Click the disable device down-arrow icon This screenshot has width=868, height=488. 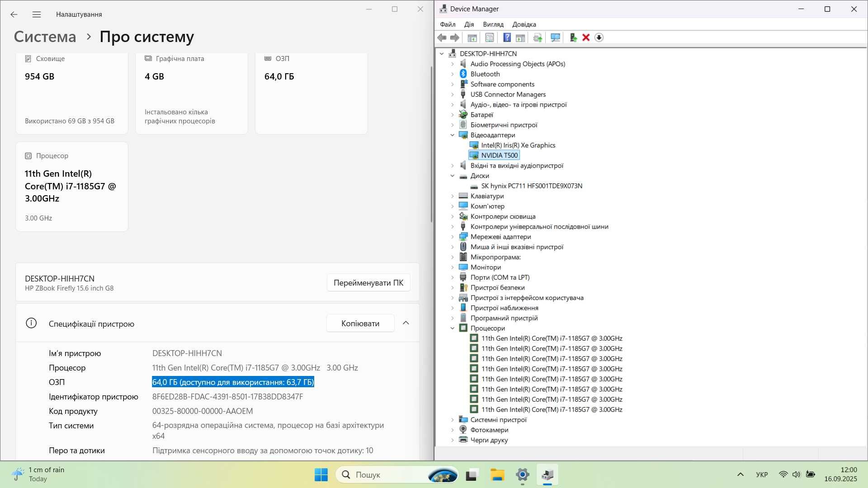coord(599,38)
